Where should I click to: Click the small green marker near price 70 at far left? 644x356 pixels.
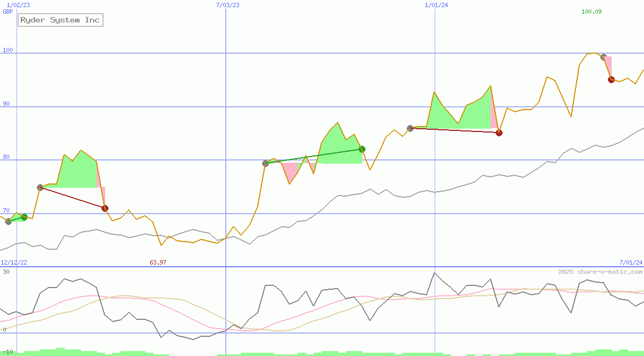pyautogui.click(x=24, y=217)
